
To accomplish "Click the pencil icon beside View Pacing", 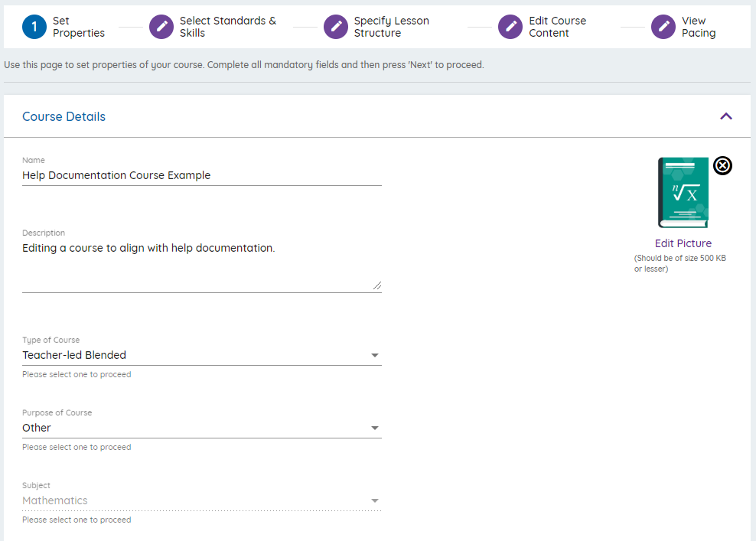I will coord(663,27).
